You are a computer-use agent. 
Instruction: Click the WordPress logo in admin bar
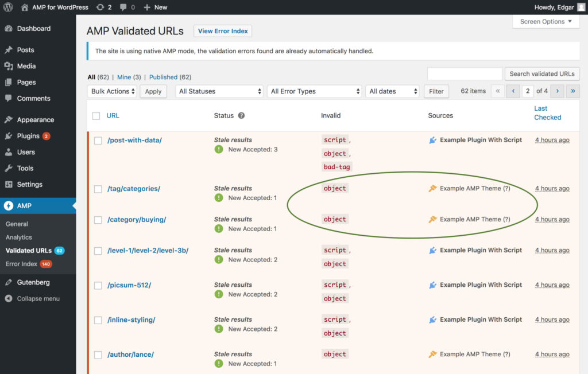coord(8,7)
